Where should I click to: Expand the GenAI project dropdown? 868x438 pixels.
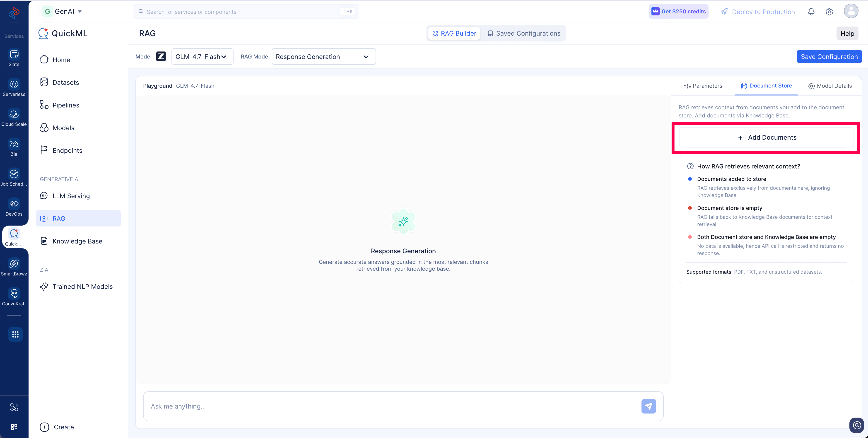pyautogui.click(x=62, y=12)
